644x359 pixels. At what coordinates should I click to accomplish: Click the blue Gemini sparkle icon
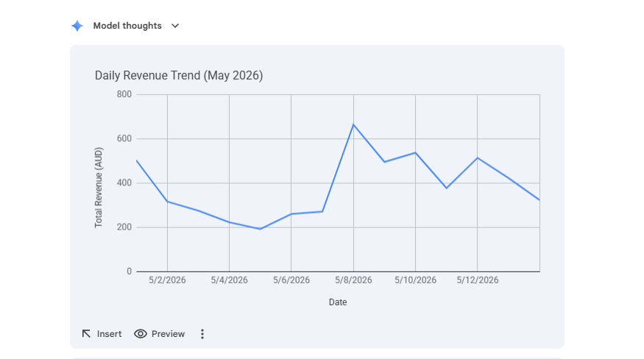tap(77, 26)
